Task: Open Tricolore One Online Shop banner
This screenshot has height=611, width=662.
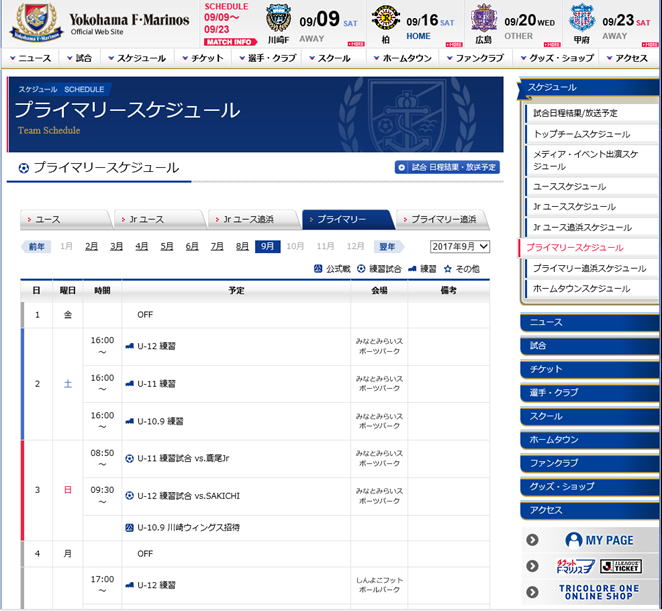Action: 590,594
